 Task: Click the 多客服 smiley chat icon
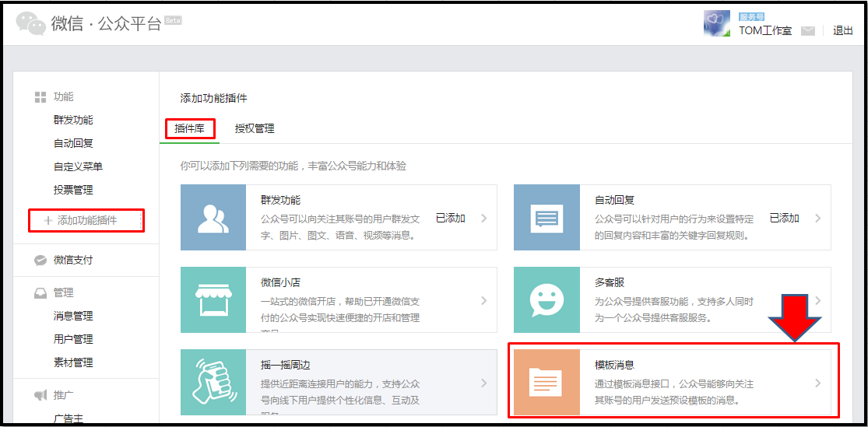[x=546, y=299]
